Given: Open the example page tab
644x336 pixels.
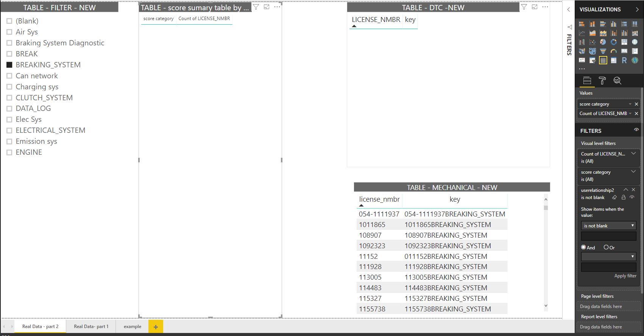Looking at the screenshot, I should coord(133,326).
